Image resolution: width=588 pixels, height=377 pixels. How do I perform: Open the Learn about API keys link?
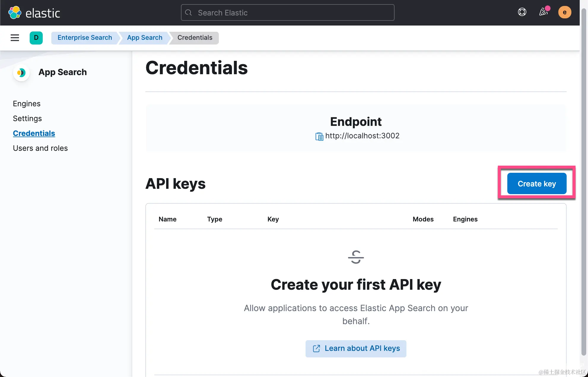pos(356,349)
